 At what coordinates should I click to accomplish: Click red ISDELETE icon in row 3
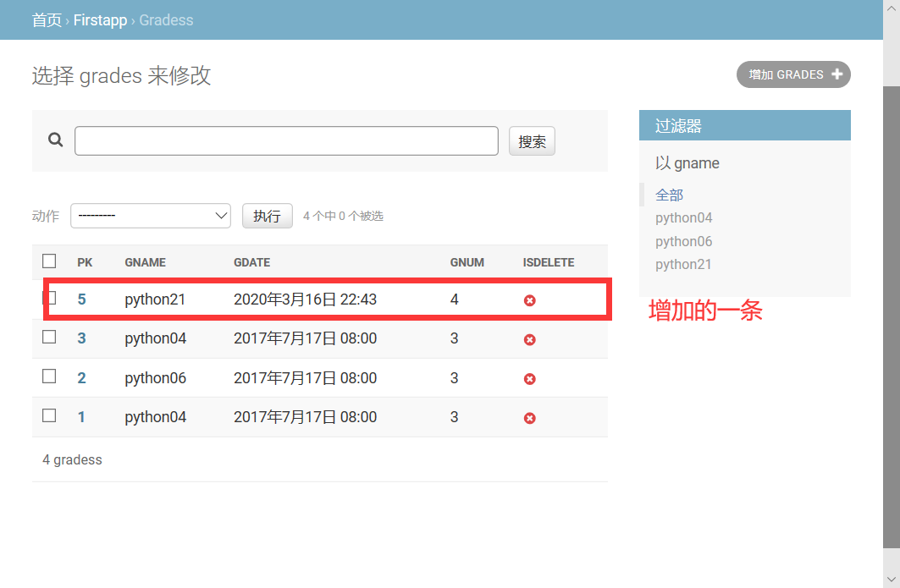(x=530, y=339)
